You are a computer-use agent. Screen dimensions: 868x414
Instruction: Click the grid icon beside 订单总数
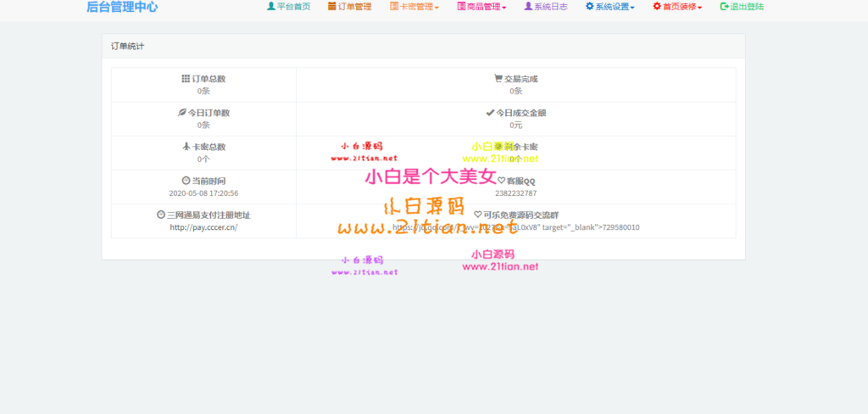186,79
